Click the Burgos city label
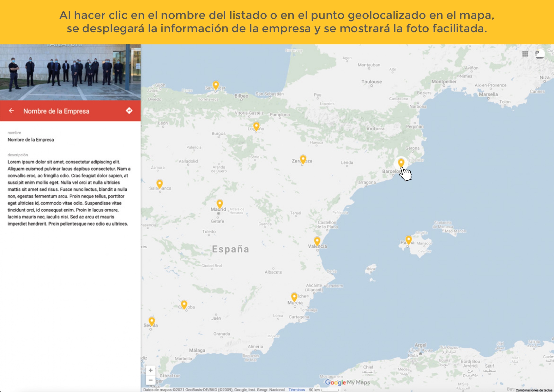 point(219,134)
